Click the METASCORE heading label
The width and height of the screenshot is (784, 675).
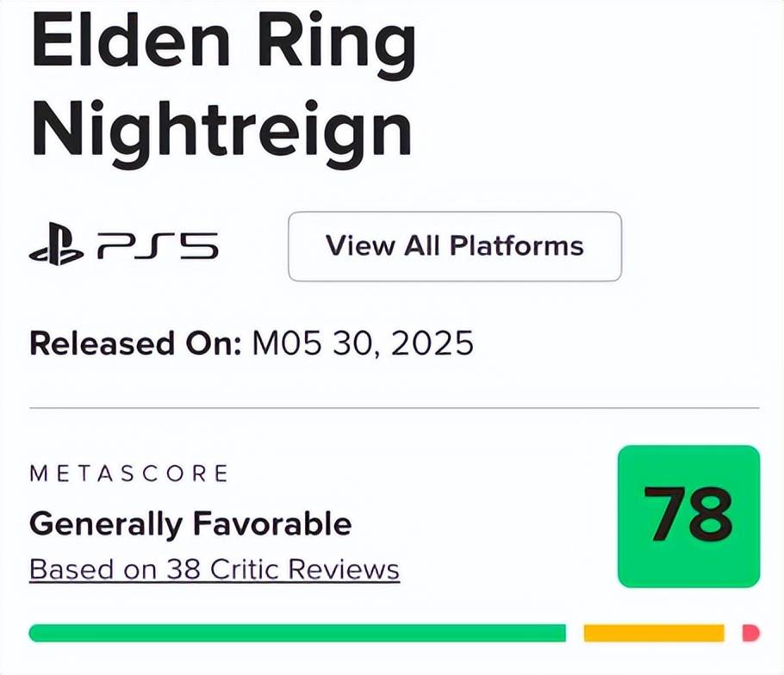point(129,474)
